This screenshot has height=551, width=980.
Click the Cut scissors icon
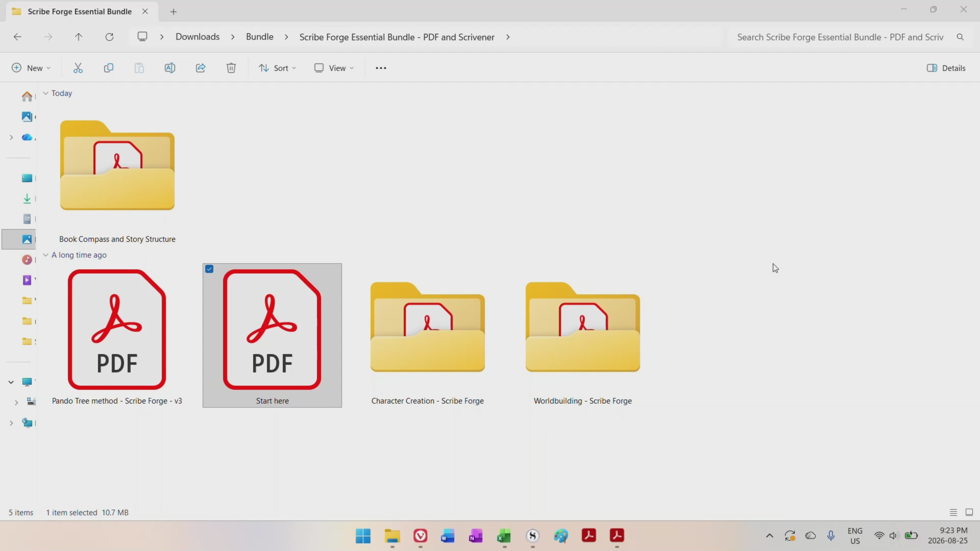tap(78, 68)
